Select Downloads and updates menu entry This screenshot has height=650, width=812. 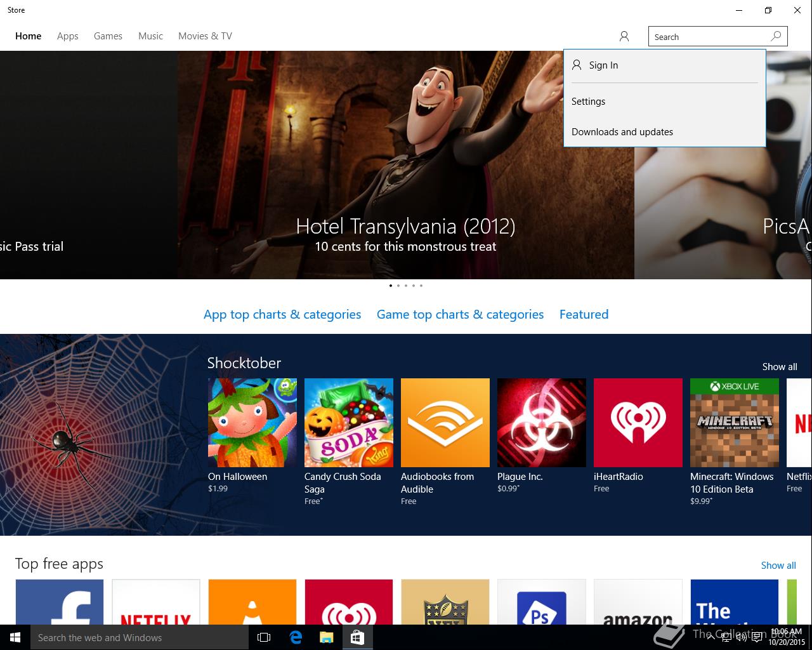[665, 132]
